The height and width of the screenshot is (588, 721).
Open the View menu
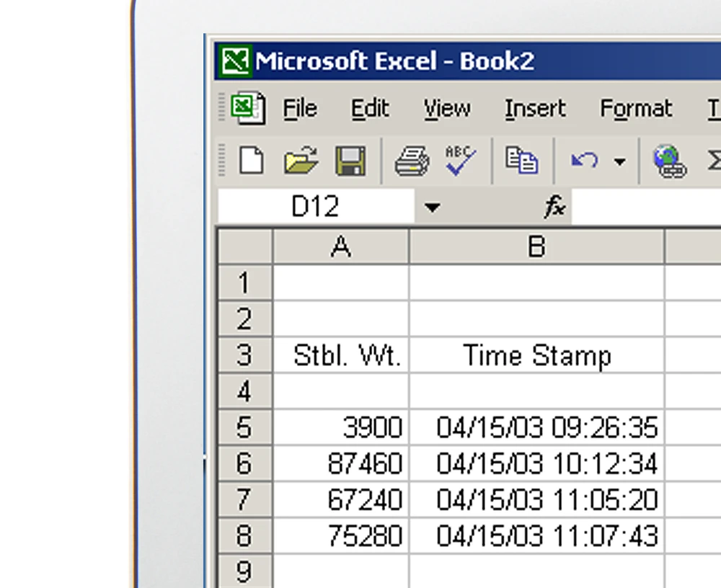[x=446, y=109]
